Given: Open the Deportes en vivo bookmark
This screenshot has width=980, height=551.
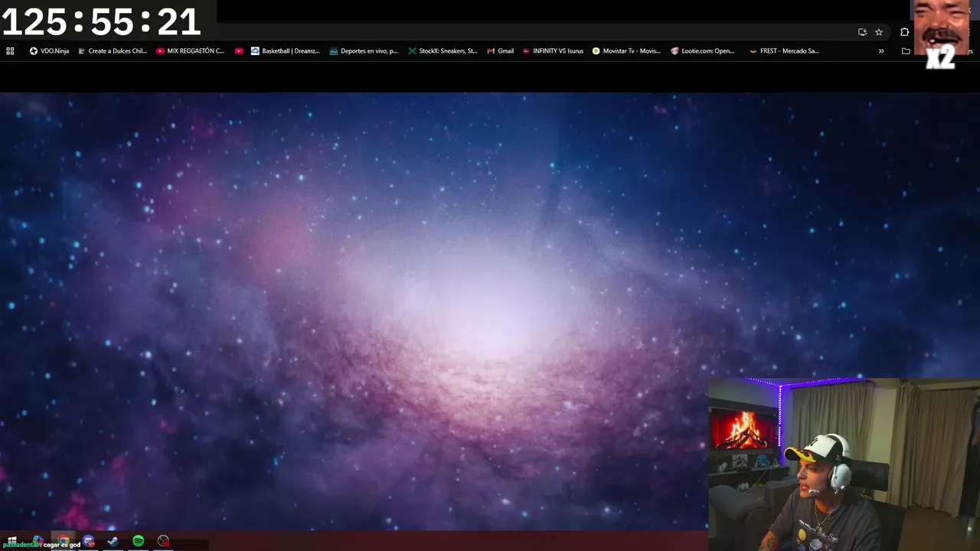Looking at the screenshot, I should tap(364, 51).
